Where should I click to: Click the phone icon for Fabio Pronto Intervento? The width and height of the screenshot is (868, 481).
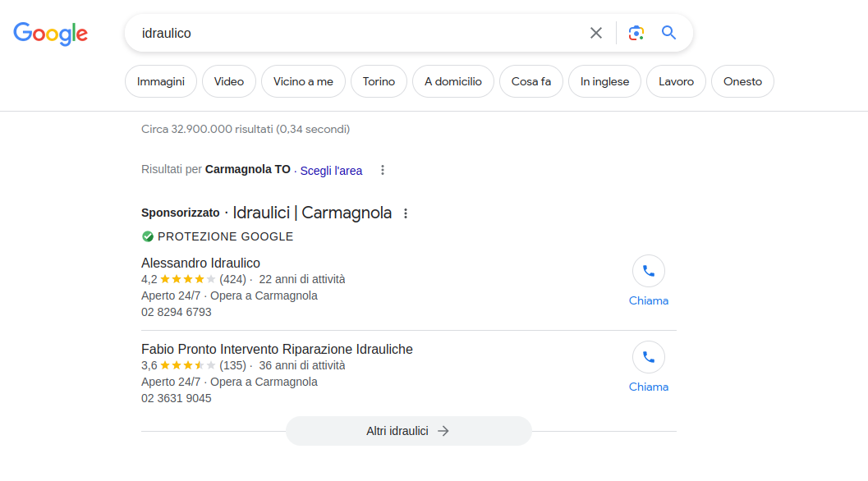click(648, 358)
